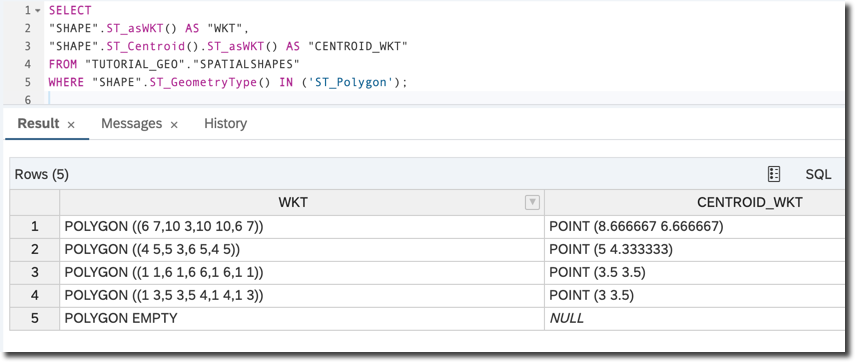Click the SQL button in results
This screenshot has height=362, width=855.
coord(818,174)
